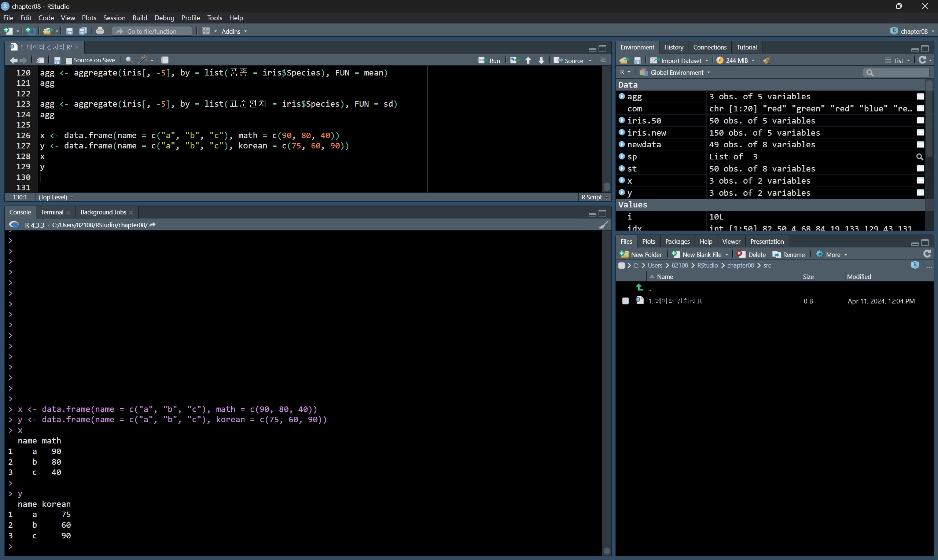
Task: Click the chapter08 breadcrumb folder link
Action: (x=740, y=266)
